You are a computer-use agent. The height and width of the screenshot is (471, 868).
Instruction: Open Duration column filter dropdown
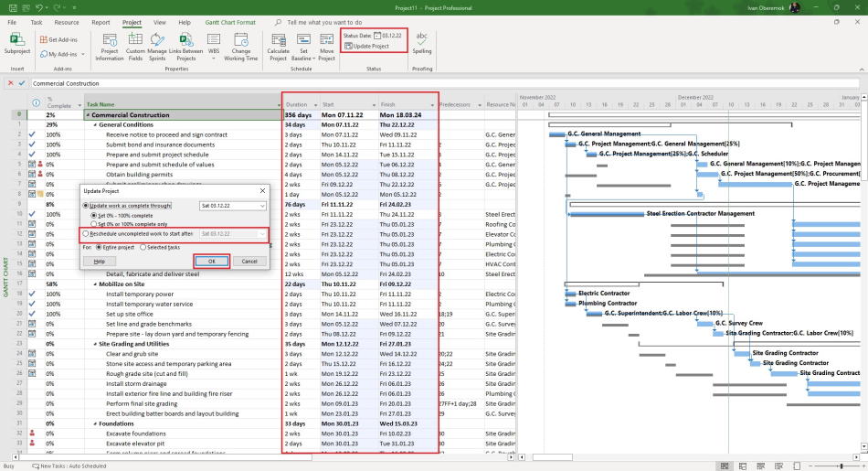[x=315, y=105]
